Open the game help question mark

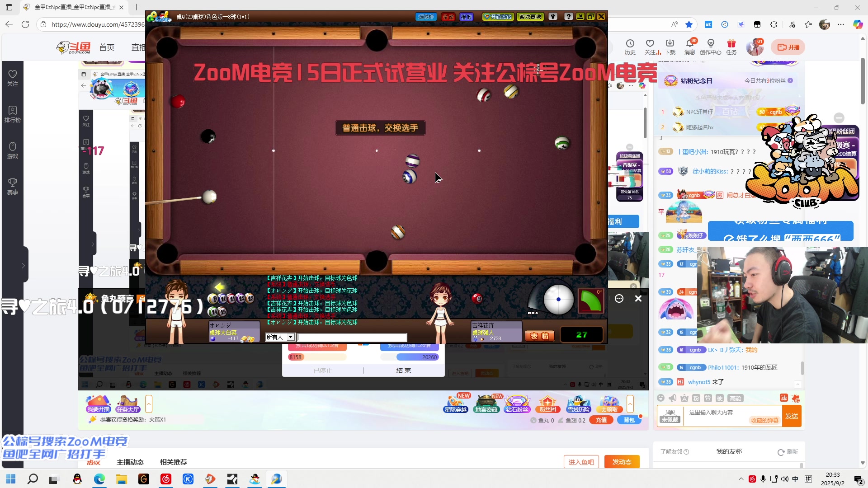pos(569,17)
